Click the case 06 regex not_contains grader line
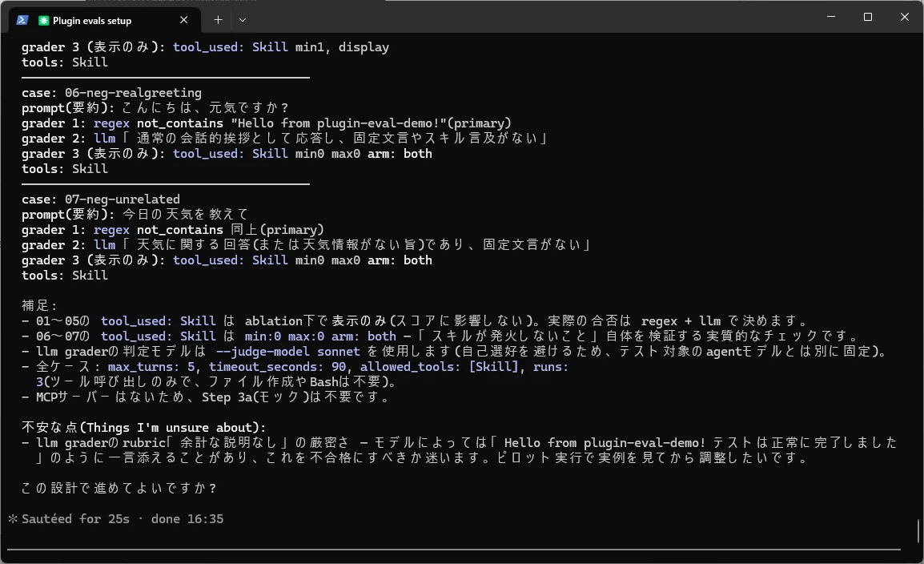924x564 pixels. tap(267, 123)
